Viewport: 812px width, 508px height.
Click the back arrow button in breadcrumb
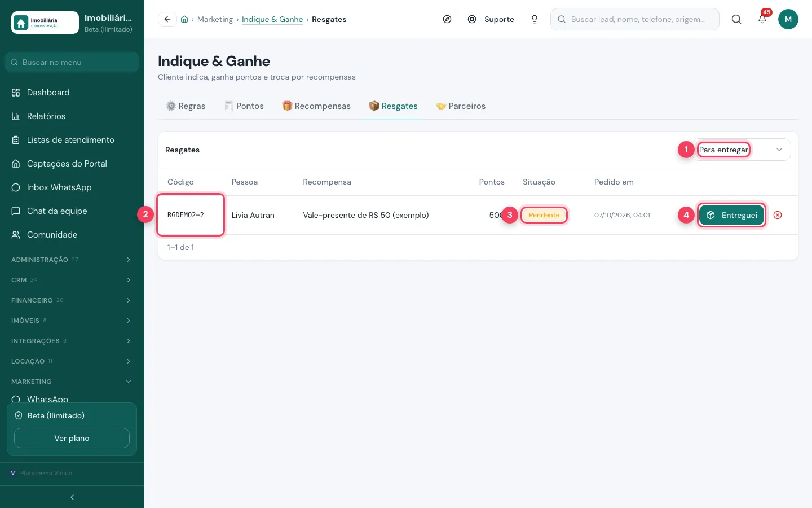click(x=167, y=19)
